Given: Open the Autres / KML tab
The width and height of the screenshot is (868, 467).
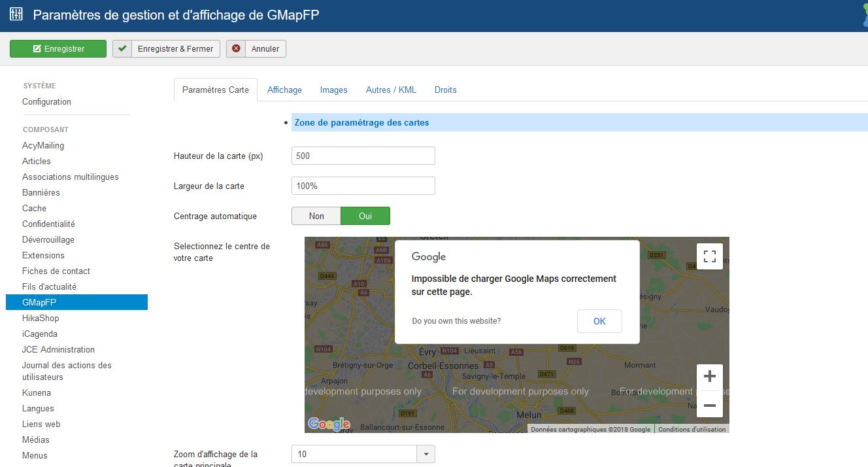Looking at the screenshot, I should 391,90.
